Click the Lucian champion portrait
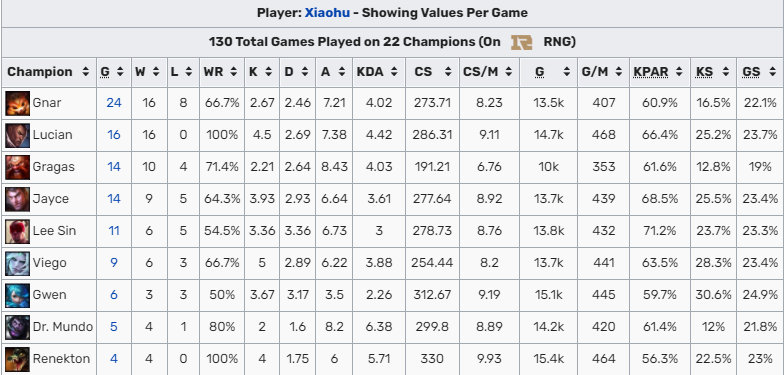784x375 pixels. pos(18,135)
